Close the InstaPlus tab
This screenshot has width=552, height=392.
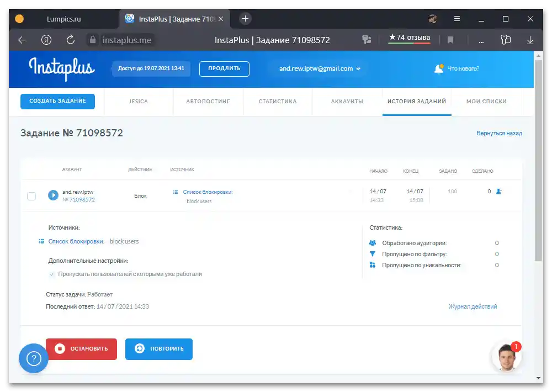pyautogui.click(x=221, y=19)
